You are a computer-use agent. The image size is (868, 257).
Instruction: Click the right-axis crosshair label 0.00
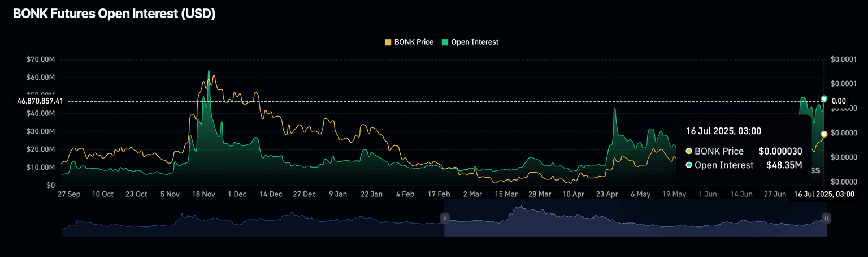(x=839, y=101)
